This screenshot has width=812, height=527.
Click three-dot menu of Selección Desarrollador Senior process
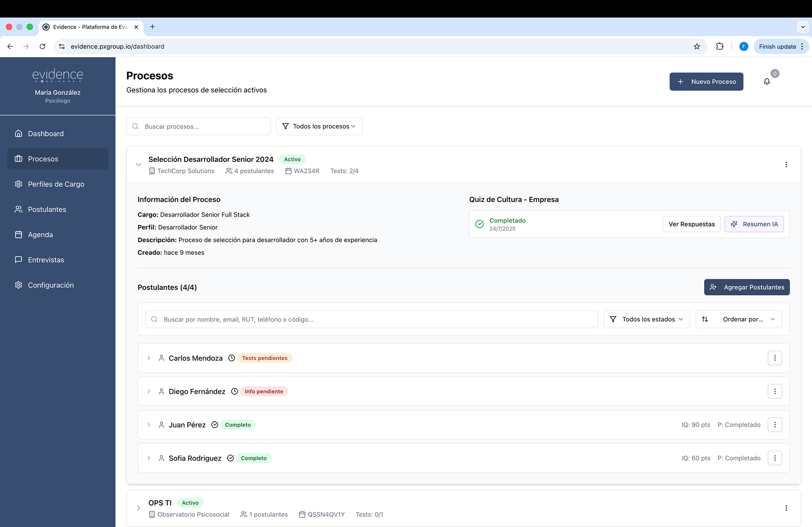(x=786, y=165)
